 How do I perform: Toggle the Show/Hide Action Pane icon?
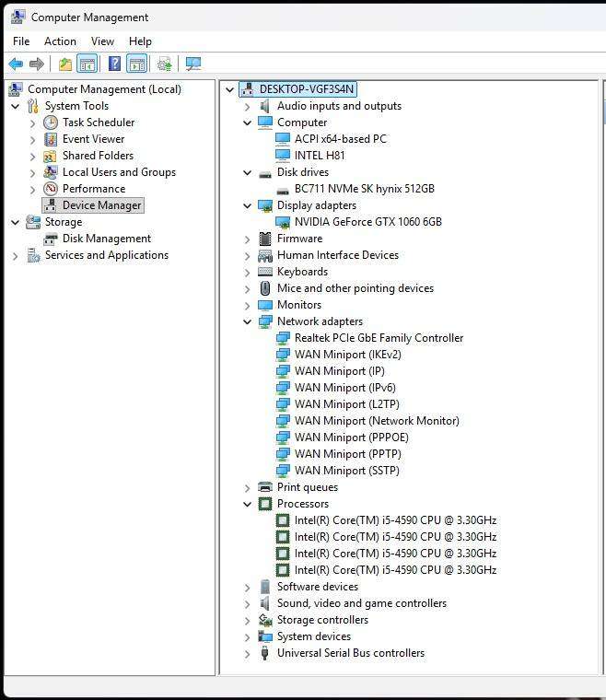pos(137,64)
